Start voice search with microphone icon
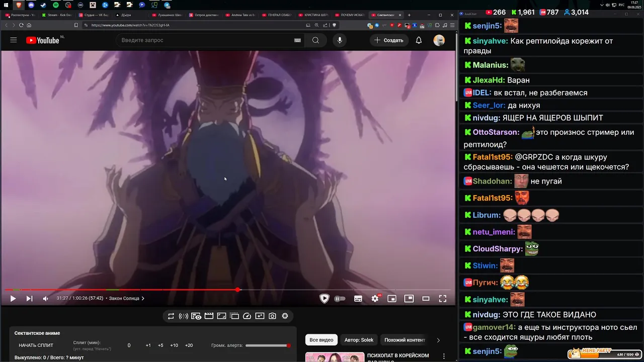Viewport: 644px width, 362px height. [340, 40]
